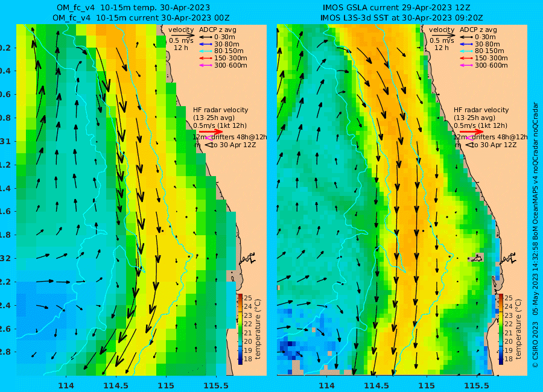The height and width of the screenshot is (392, 543).
Task: Click the 115.5 longitude label under OM_fc_v4 map
Action: tap(216, 385)
